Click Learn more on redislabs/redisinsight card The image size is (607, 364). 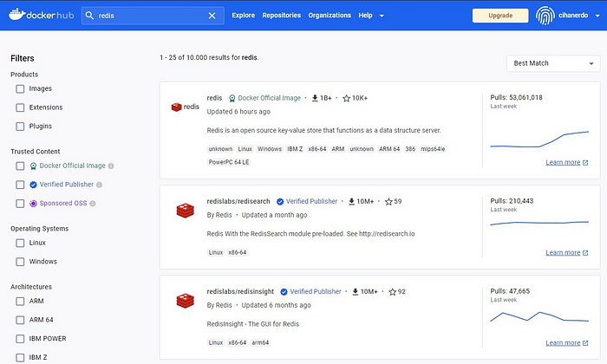click(563, 342)
